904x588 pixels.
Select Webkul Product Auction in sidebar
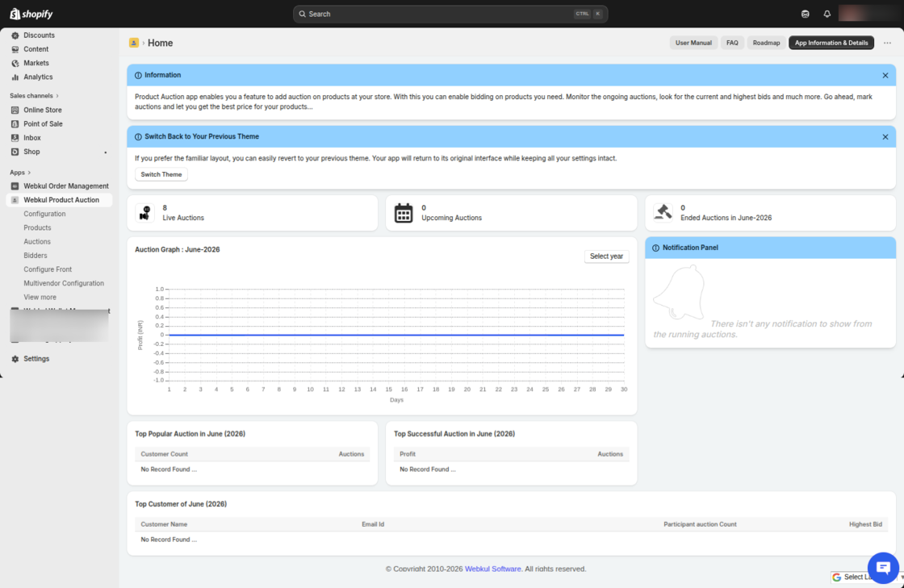(59, 200)
